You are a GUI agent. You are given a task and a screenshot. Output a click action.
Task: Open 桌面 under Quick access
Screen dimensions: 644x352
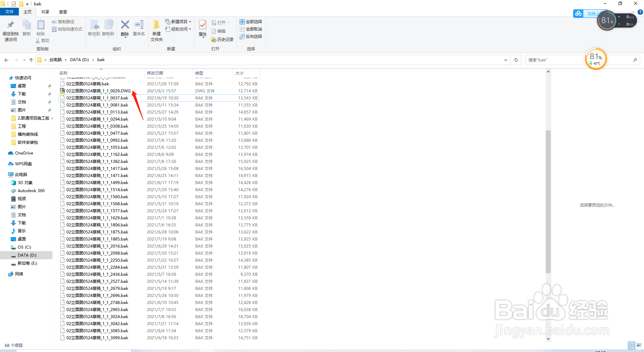coord(22,86)
